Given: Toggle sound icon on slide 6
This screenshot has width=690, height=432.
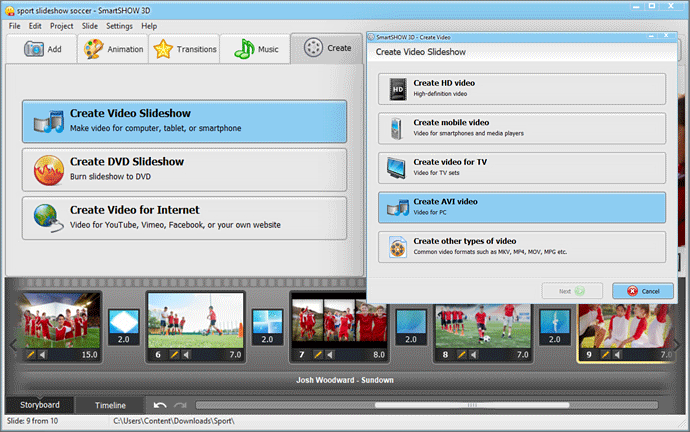Looking at the screenshot, I should [x=187, y=355].
